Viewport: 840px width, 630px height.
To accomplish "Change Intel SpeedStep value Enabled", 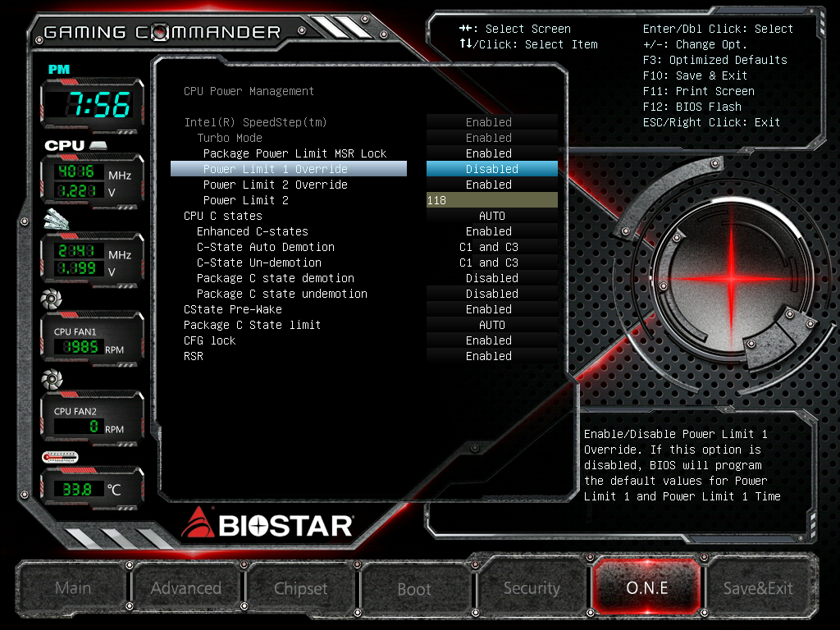I will pos(492,122).
